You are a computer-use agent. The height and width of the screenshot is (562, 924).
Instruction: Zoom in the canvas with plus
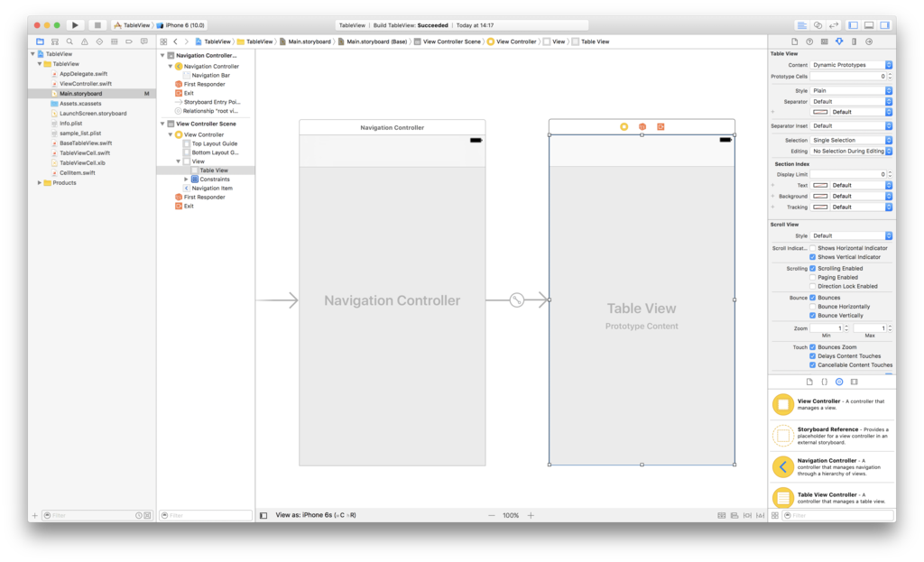coord(531,515)
